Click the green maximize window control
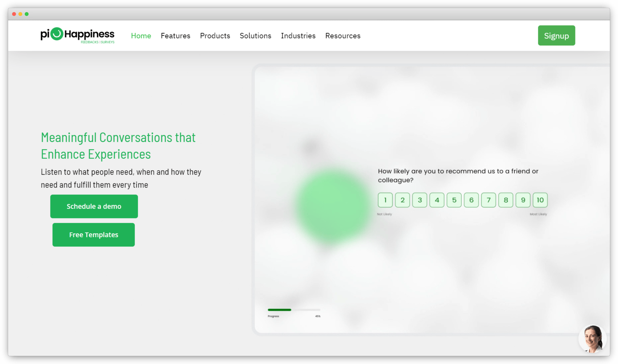Viewport: 618px width, 364px height. coord(27,14)
